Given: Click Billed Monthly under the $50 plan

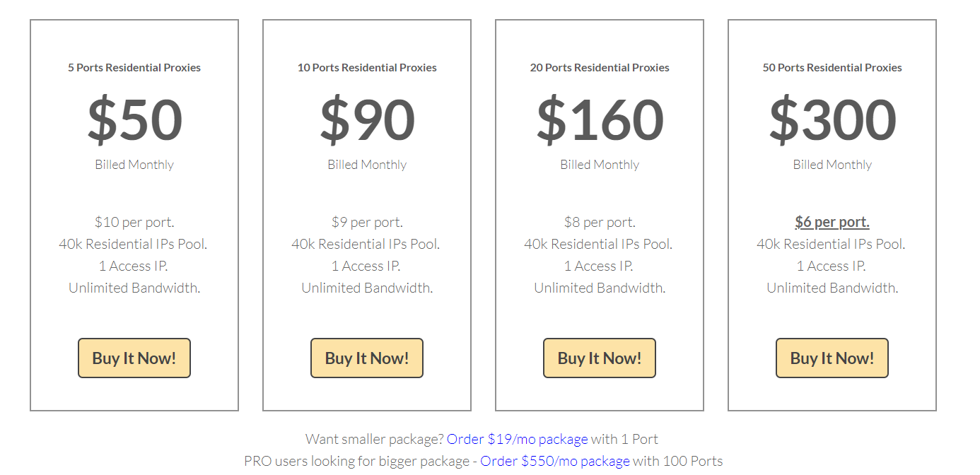Looking at the screenshot, I should (x=134, y=164).
